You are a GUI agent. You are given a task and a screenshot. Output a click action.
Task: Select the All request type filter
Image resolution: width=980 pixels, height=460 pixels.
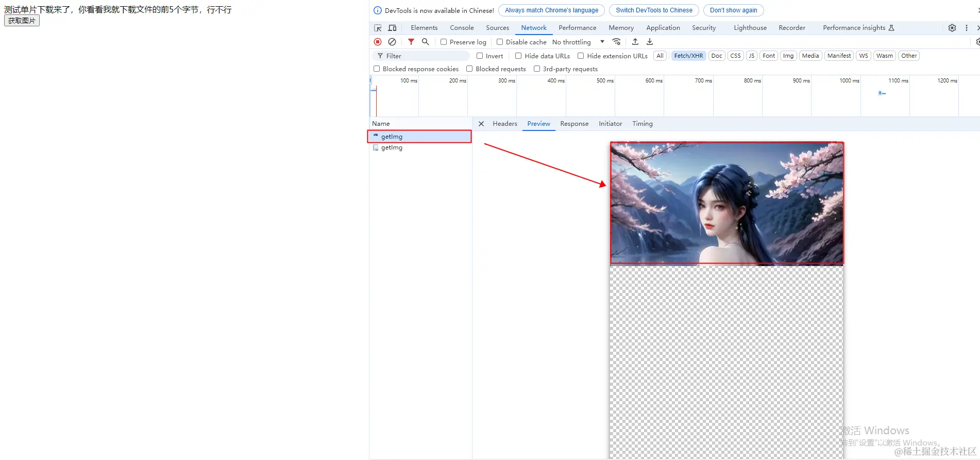click(x=660, y=56)
